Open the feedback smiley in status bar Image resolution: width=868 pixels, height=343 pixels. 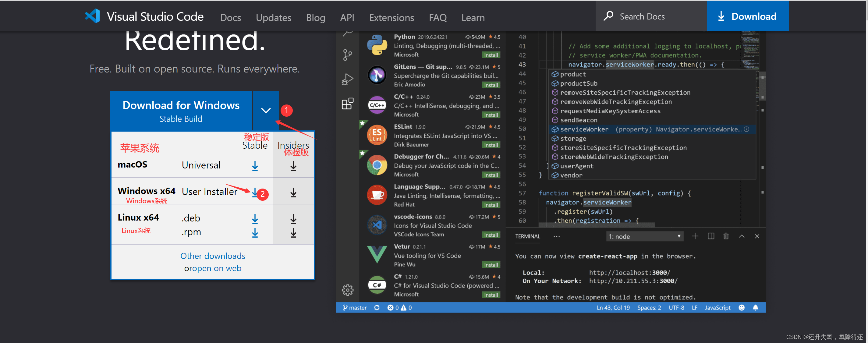[x=741, y=308]
